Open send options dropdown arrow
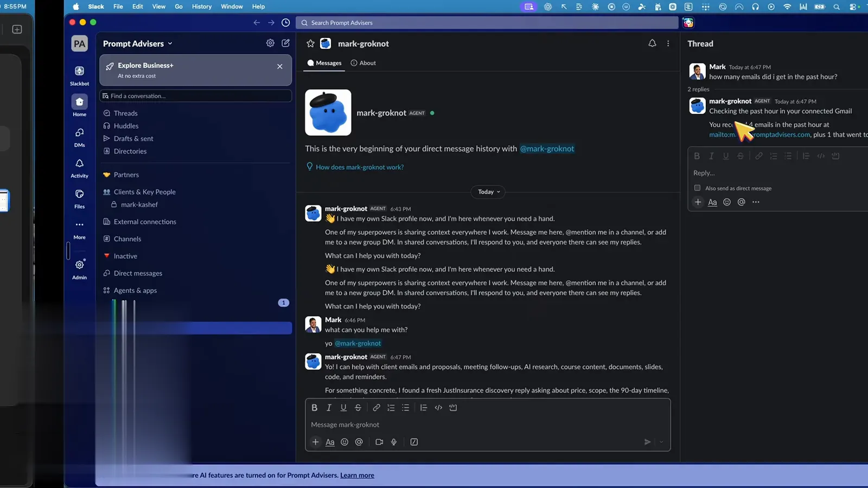 [x=661, y=442]
